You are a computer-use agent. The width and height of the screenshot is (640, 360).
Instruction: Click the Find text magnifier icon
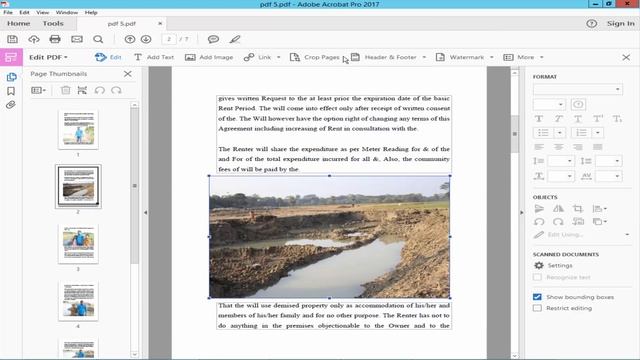pos(98,39)
